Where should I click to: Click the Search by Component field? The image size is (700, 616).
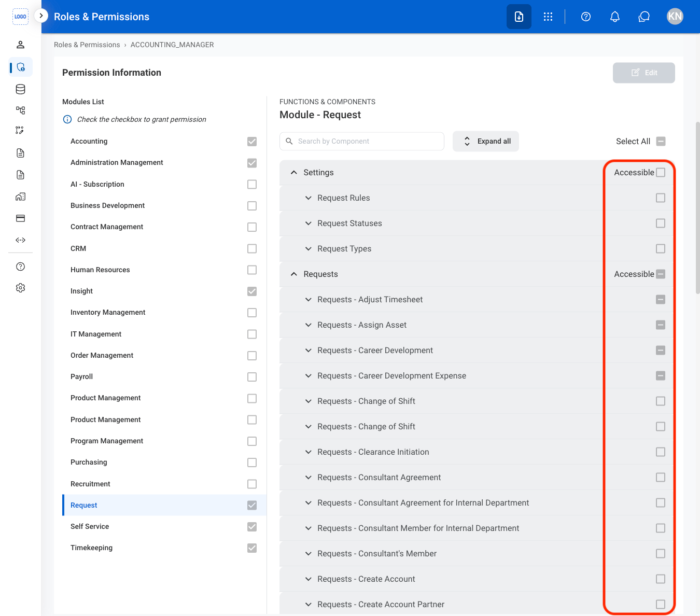tap(362, 141)
